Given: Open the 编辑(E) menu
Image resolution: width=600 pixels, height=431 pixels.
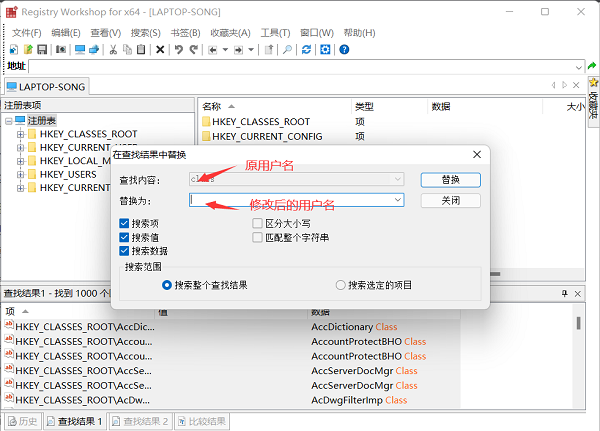Looking at the screenshot, I should point(66,33).
